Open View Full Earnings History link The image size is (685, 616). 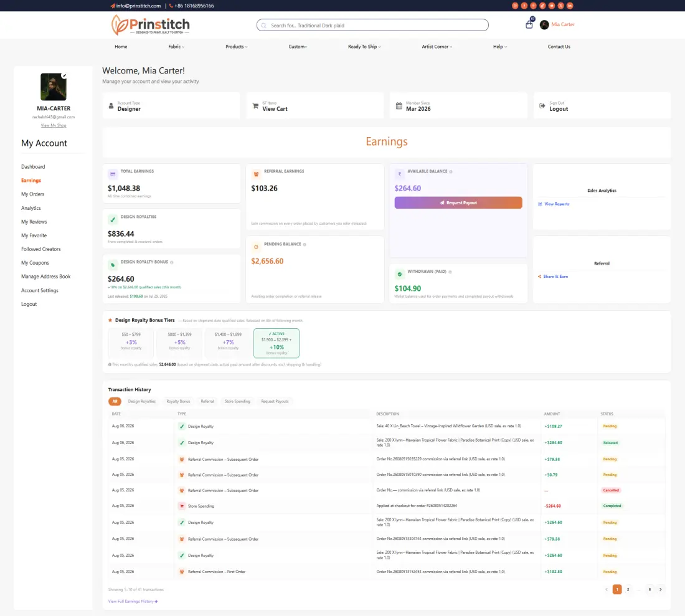(133, 602)
